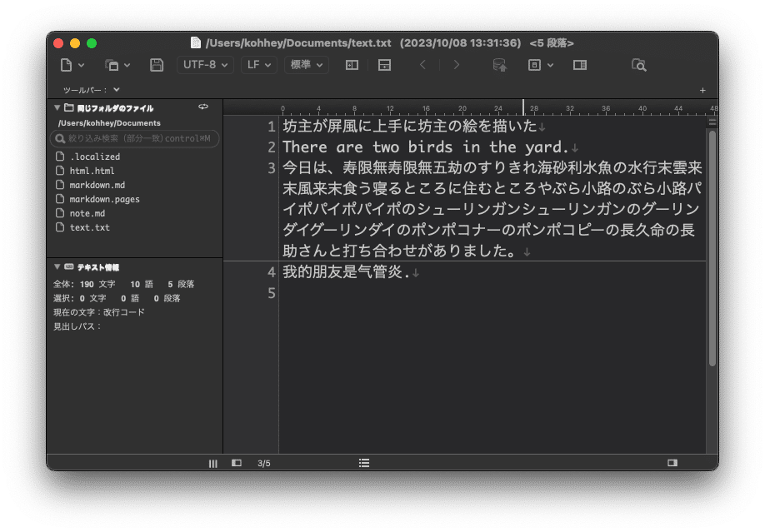The image size is (765, 532).
Task: Click the plus button on toolbar row
Action: click(702, 90)
